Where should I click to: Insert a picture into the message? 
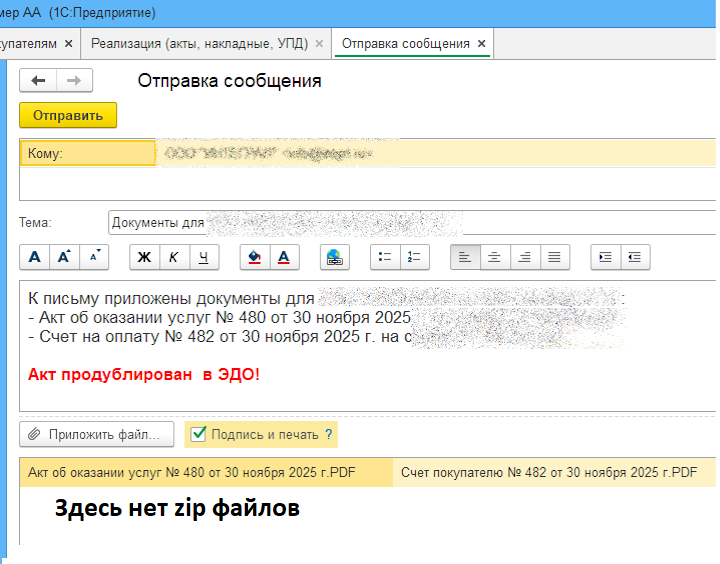pos(334,257)
